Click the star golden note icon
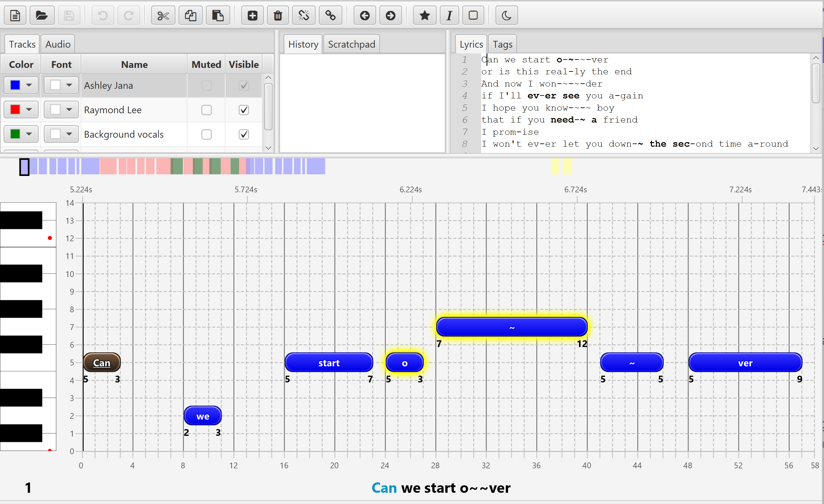Screen dimensions: 824x504 424,15
